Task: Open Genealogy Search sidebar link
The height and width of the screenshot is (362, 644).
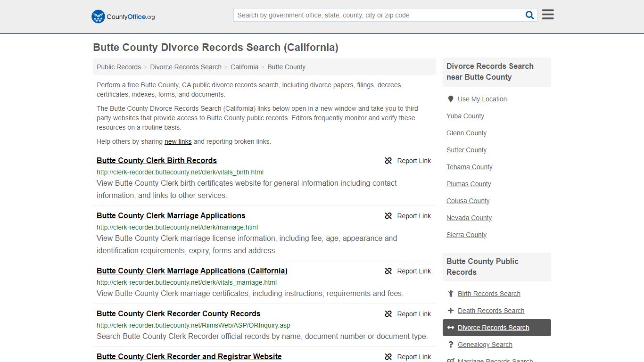Action: point(485,345)
